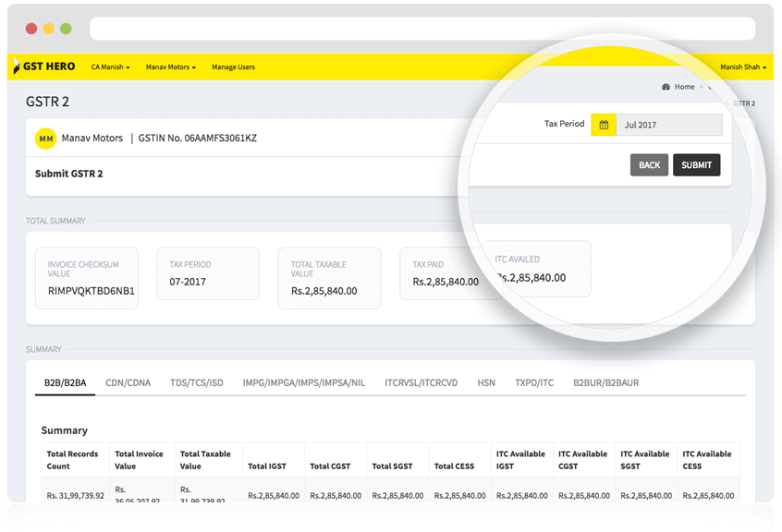782x532 pixels.
Task: Click the ITC Available IGST column header
Action: coord(520,460)
